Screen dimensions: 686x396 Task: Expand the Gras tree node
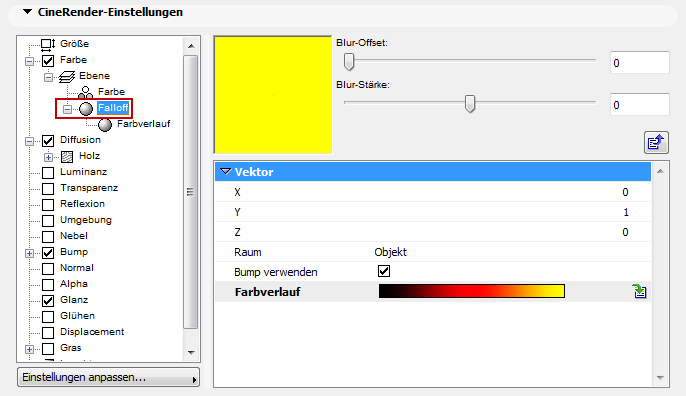click(x=29, y=349)
